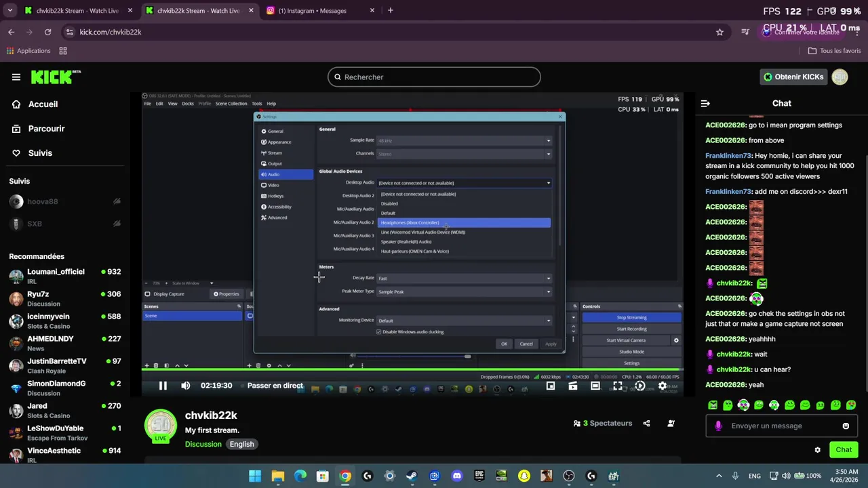Open JustinBarretteTV recommended channel

coord(64,366)
